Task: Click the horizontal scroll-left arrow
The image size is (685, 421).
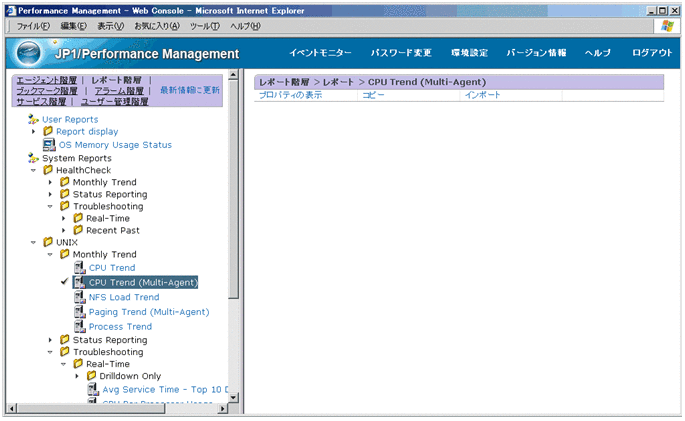Action: (12, 409)
